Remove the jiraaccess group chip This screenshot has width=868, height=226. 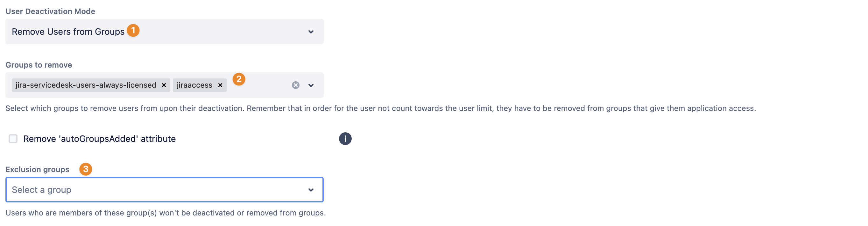click(220, 85)
